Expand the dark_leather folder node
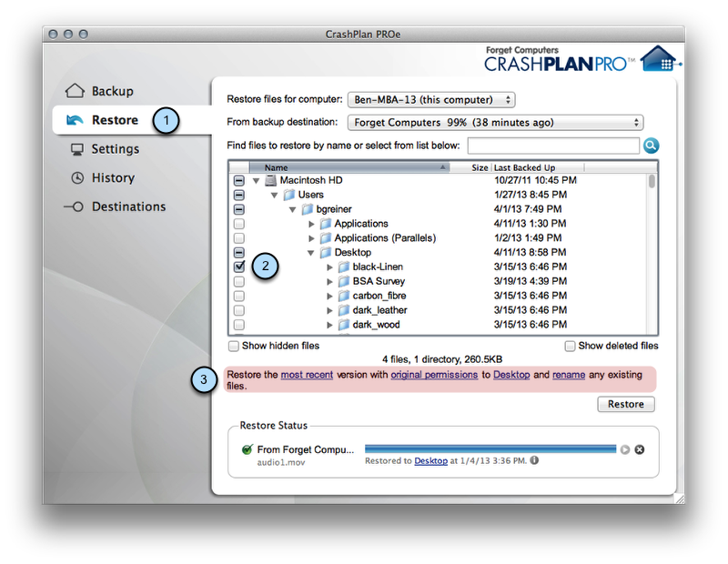 [329, 310]
